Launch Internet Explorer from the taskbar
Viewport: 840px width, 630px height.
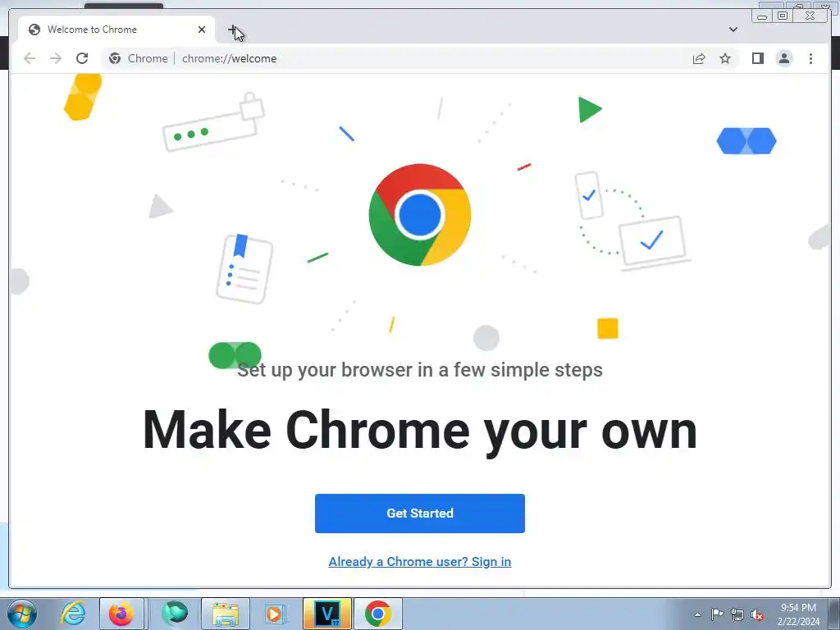73,614
